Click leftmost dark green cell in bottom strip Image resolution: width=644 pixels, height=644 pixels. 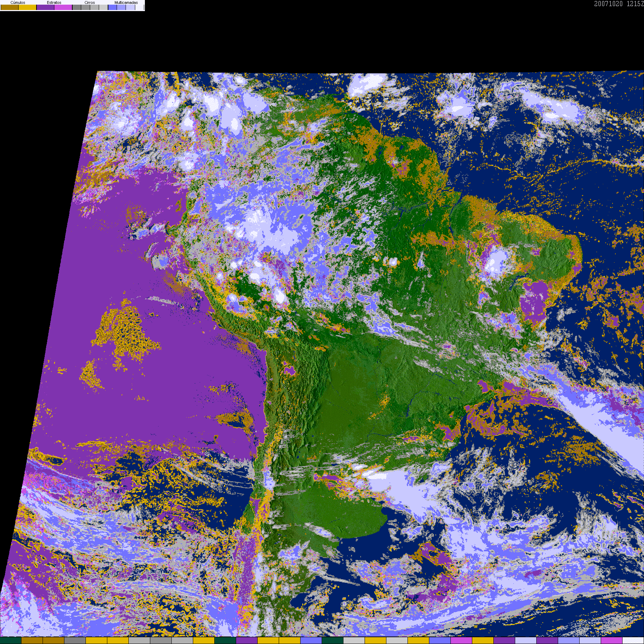[11, 640]
